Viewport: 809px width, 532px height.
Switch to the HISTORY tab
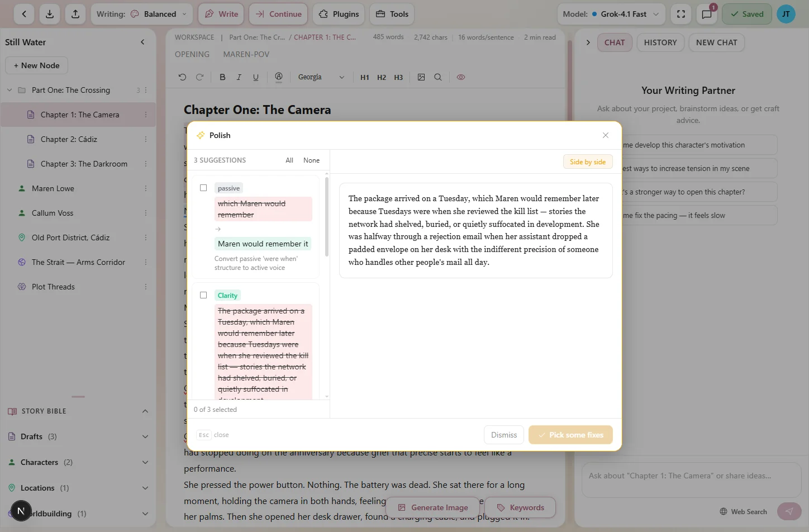[660, 42]
